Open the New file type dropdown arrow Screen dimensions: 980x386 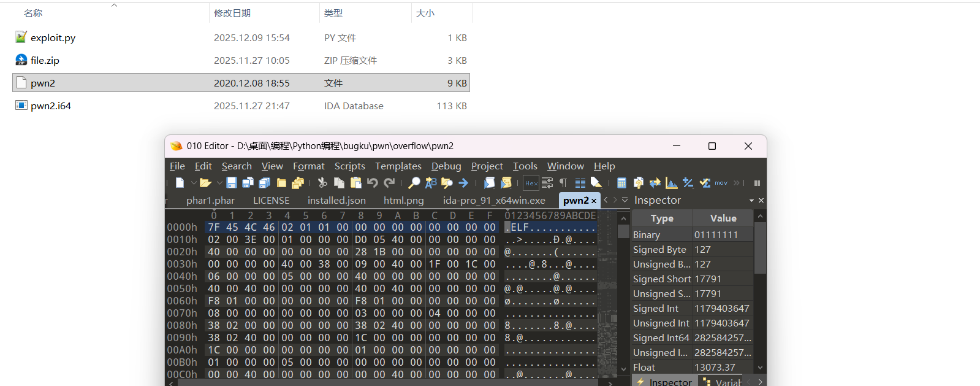194,183
